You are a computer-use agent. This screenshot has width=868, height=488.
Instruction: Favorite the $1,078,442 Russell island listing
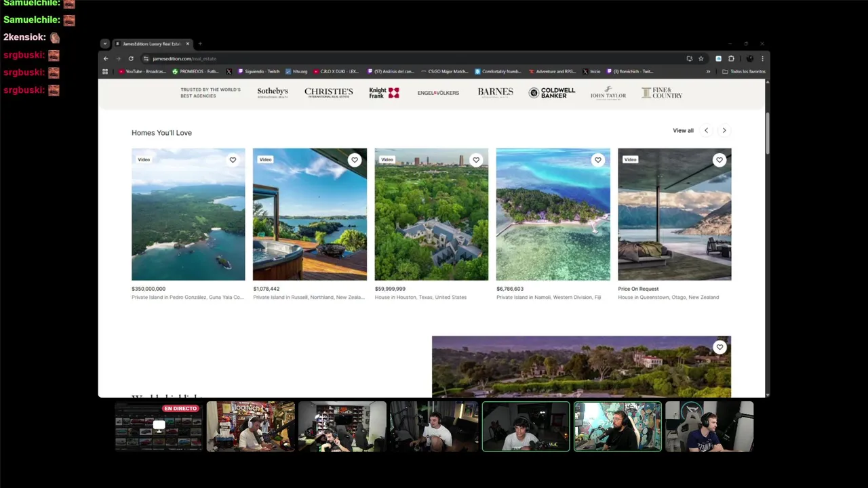click(x=354, y=160)
